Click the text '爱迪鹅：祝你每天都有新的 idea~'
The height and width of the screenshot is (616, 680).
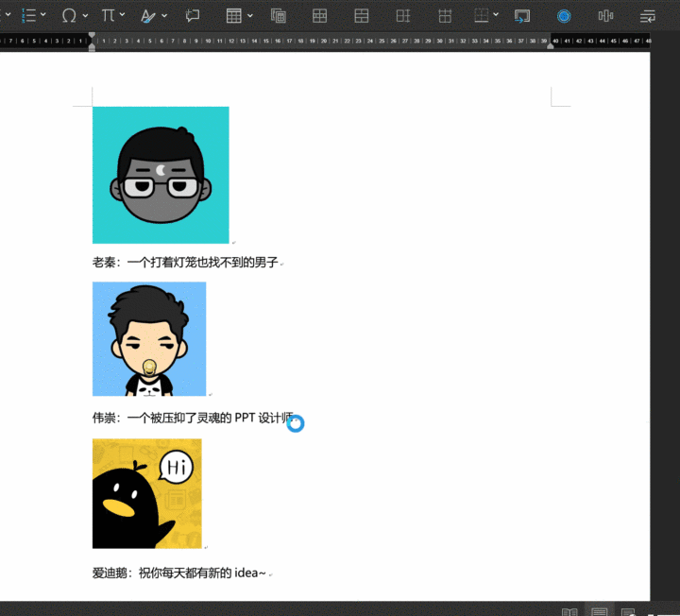pyautogui.click(x=179, y=573)
